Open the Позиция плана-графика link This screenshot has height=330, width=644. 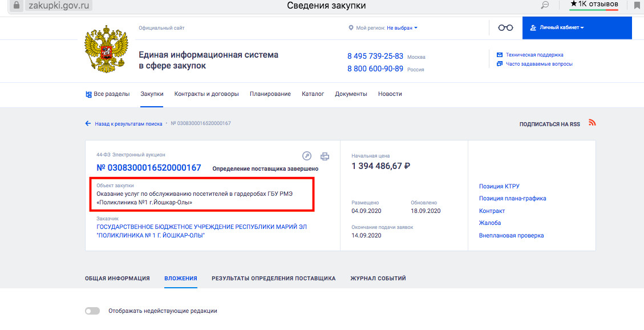click(x=512, y=199)
